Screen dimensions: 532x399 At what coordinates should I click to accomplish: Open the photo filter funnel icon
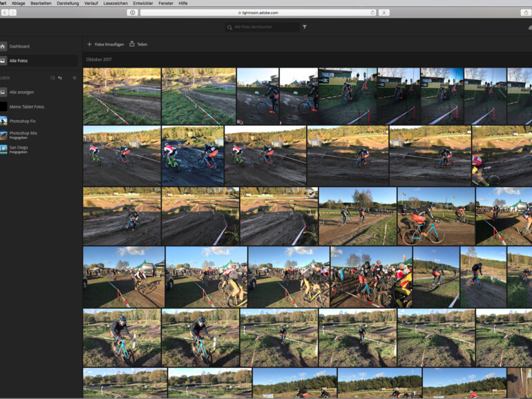point(305,27)
